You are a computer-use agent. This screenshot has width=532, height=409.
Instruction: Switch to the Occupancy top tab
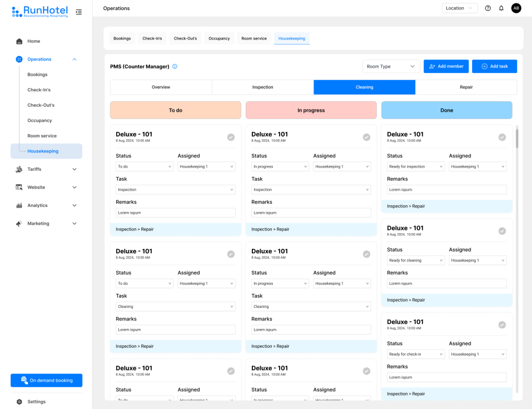click(219, 38)
